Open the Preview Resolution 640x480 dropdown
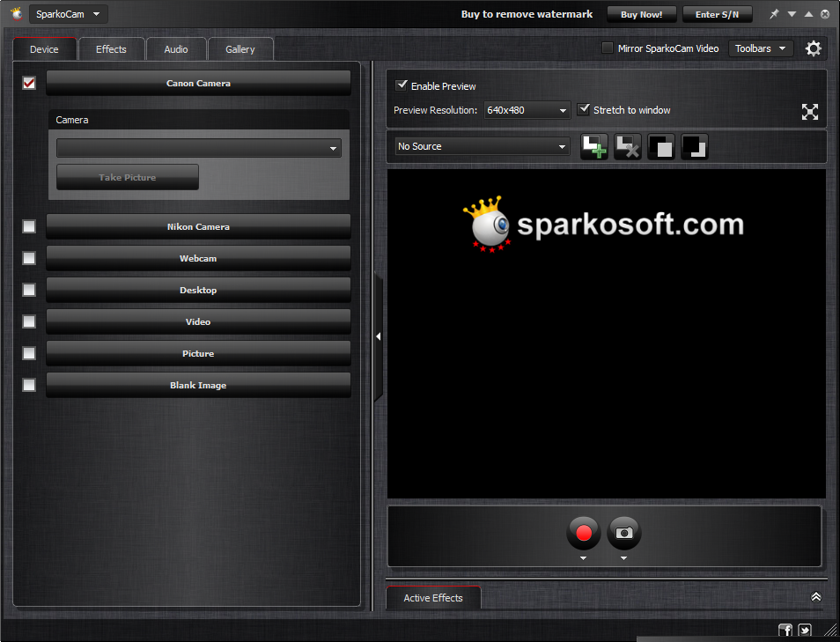 coord(527,110)
